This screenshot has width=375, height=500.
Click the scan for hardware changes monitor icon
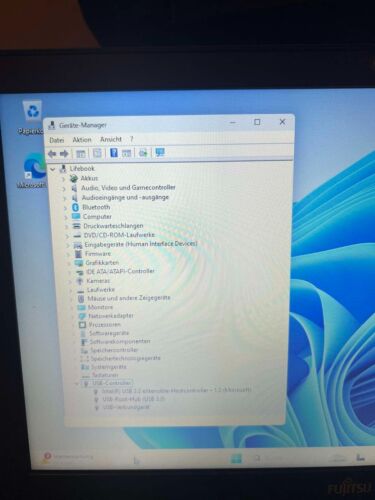tap(160, 152)
